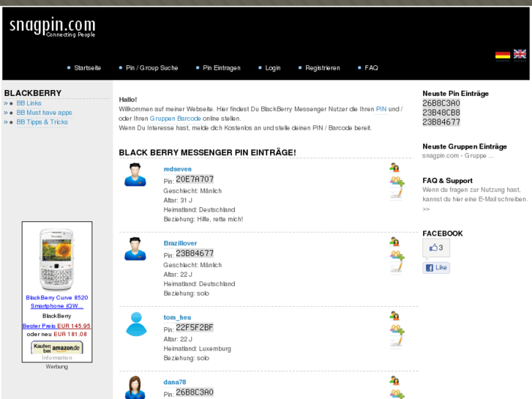The image size is (532, 399).
Task: Open redseven's avatar image
Action: pyautogui.click(x=135, y=174)
